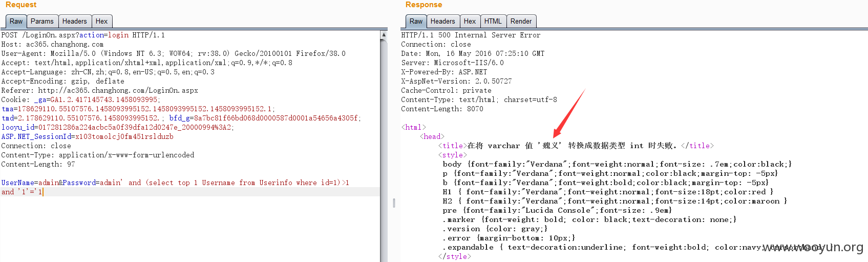Click the H1 CSS rule line
This screenshot has height=262, width=868.
coord(608,192)
